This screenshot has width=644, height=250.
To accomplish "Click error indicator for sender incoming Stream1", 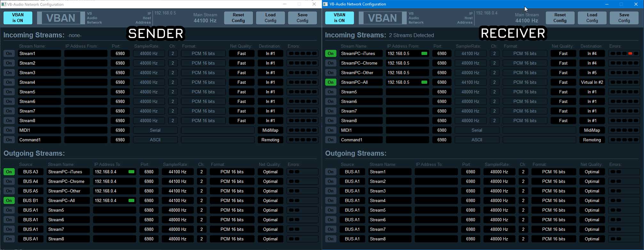I will (x=302, y=53).
